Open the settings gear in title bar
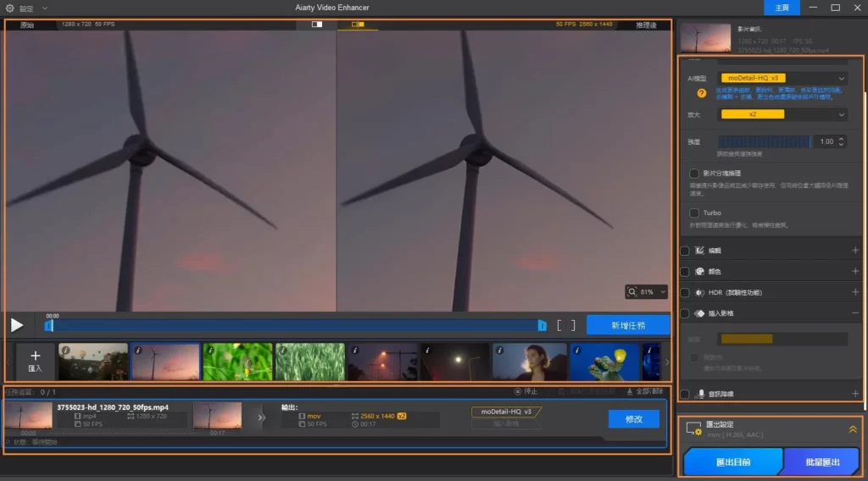Screen dimensions: 868x481 click(9, 8)
